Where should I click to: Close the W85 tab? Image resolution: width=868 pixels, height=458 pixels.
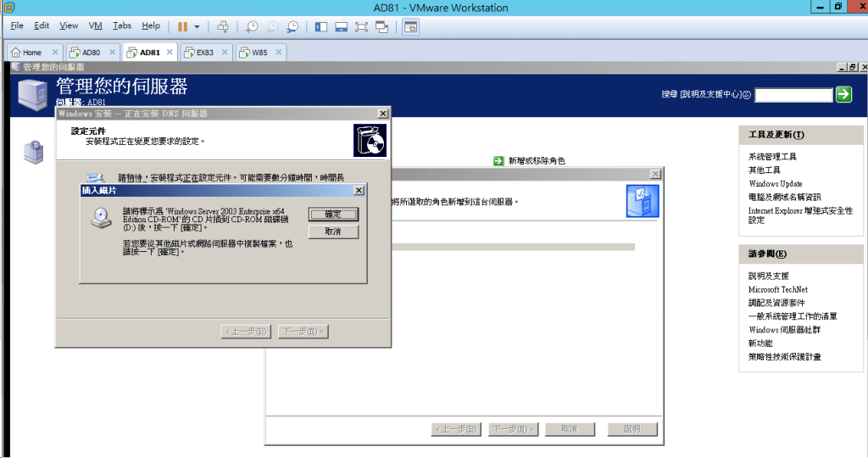[278, 52]
